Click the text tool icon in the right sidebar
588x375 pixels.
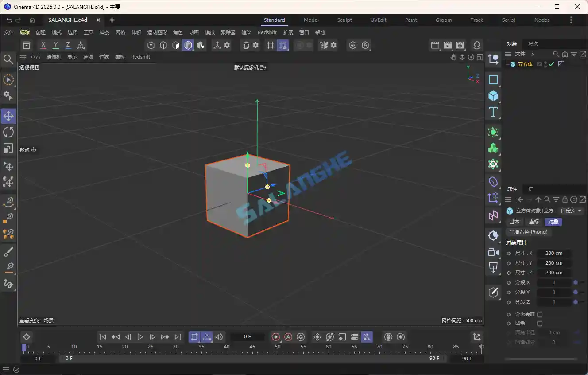(x=493, y=112)
